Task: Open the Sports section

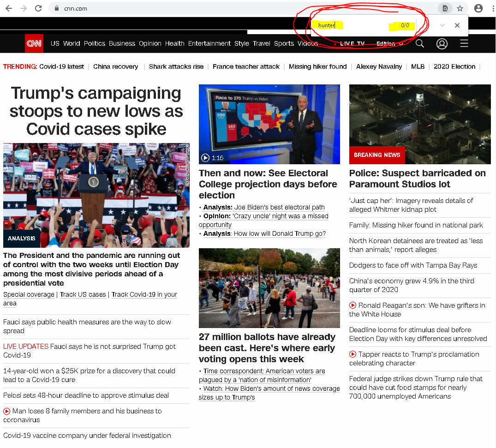Action: [284, 43]
